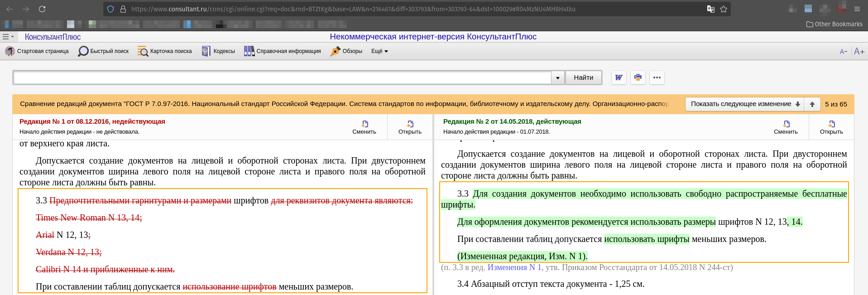
Task: Follow the Изменения N 1 link
Action: click(x=514, y=267)
